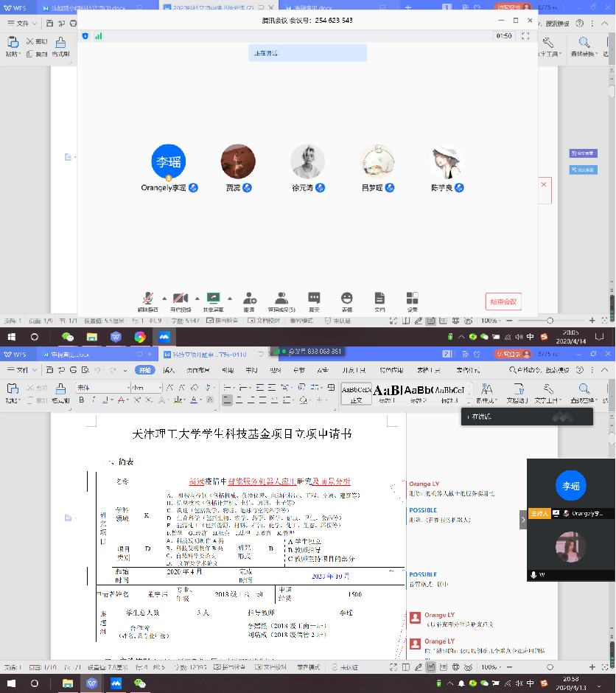Open the invite participants icon
Viewport: 616px width, 693px height.
(249, 299)
